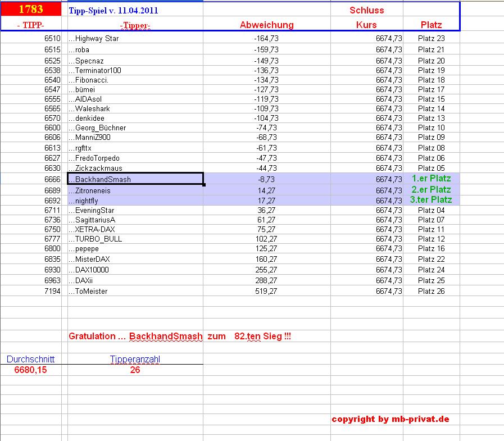Click the 'Platz 20' cell
The height and width of the screenshot is (441, 504).
(x=432, y=61)
